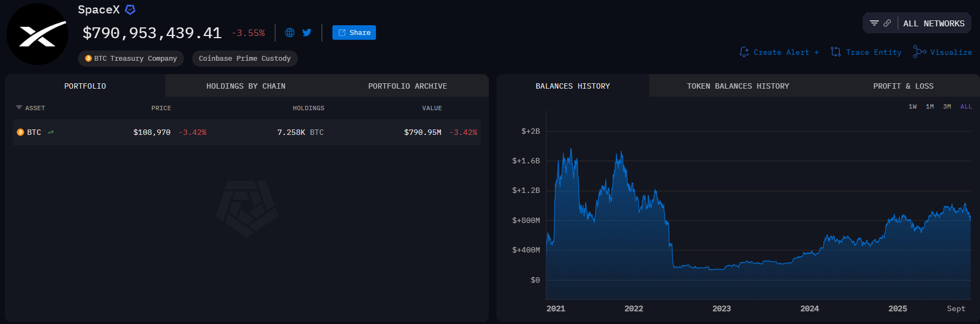980x324 pixels.
Task: Open the SpaceX Twitter profile icon
Action: [307, 33]
